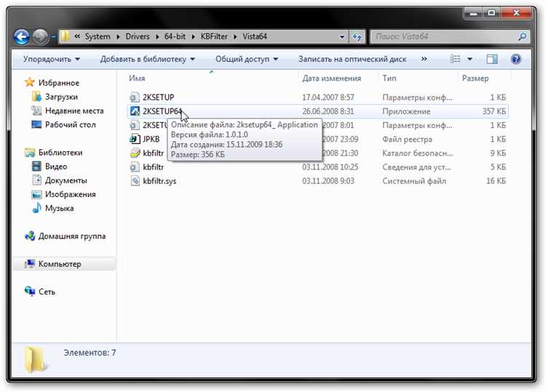Toggle the preview pane icon

[492, 59]
